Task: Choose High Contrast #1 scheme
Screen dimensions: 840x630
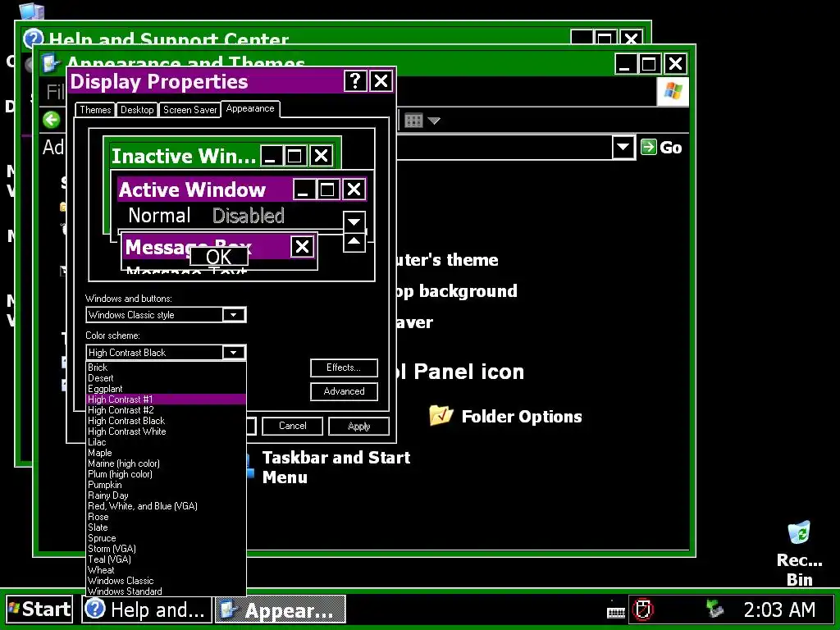Action: pos(166,399)
